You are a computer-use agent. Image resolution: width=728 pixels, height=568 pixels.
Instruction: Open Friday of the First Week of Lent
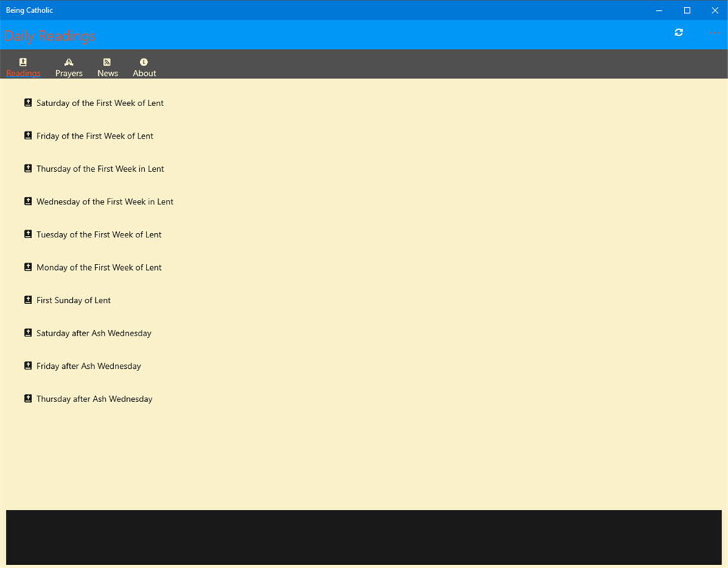pos(95,136)
